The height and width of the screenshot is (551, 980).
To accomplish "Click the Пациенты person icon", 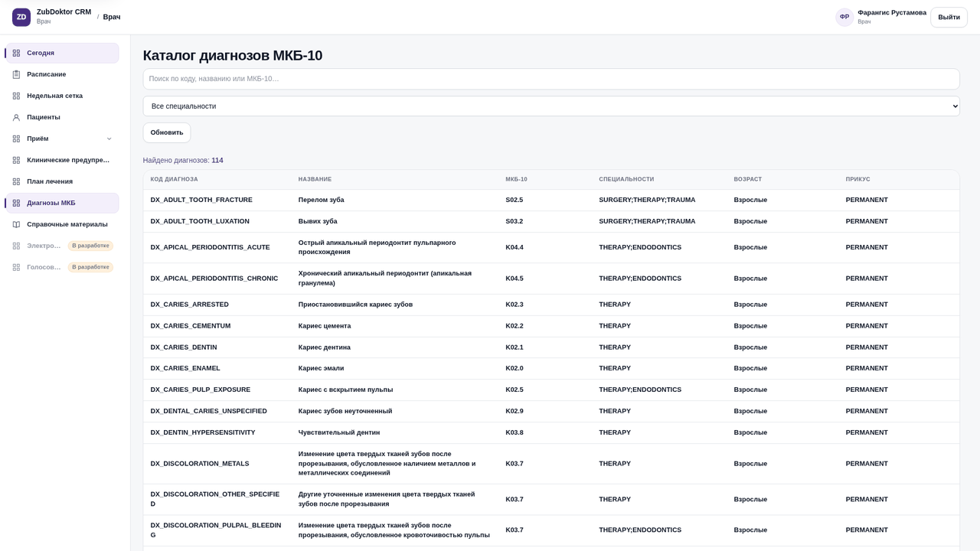I will [x=16, y=117].
